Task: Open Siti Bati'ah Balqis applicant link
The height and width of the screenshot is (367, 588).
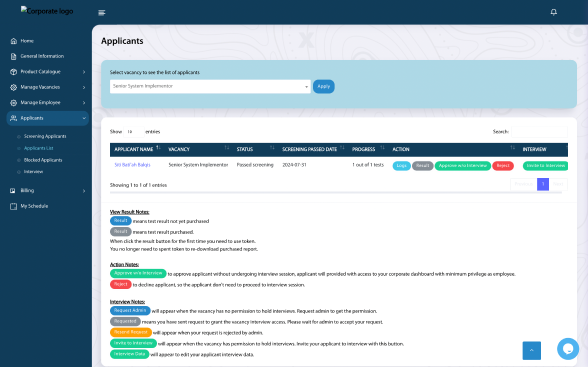Action: click(x=132, y=165)
